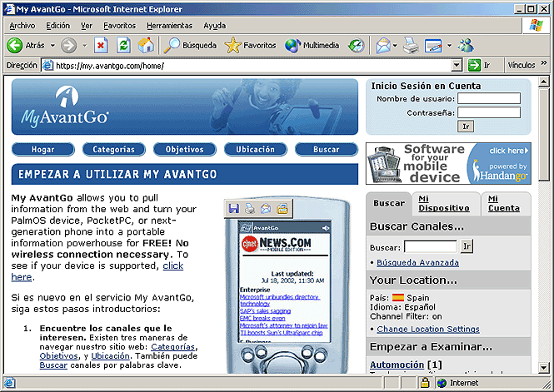Screen dimensions: 554x392
Task: Click the scrollbar down arrow
Action: (544, 367)
